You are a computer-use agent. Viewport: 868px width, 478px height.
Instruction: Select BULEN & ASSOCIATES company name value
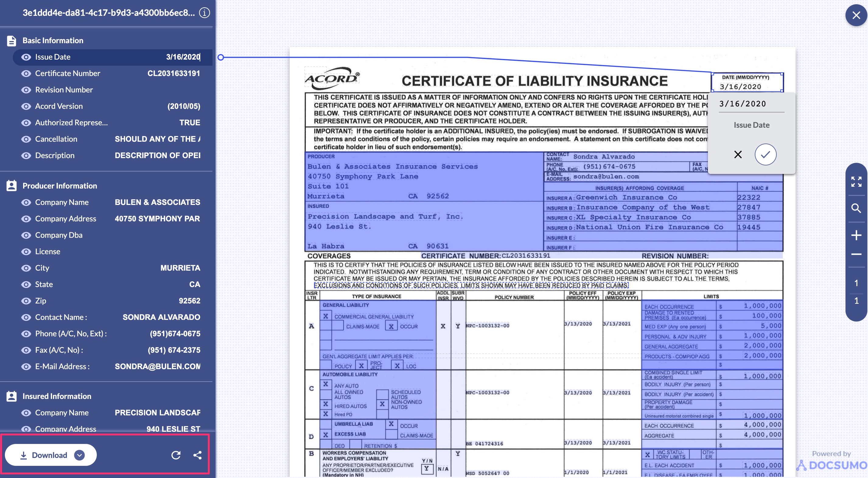point(157,202)
